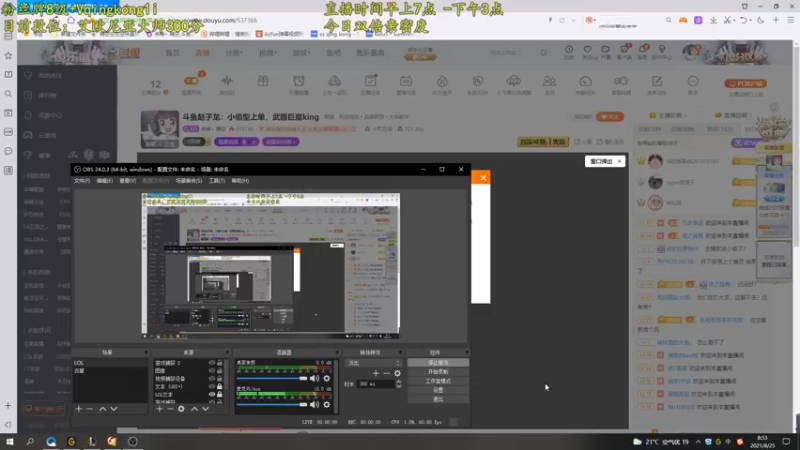Pop out the OBS Scenes dock
Viewport: 800px width, 450px height.
[146, 352]
